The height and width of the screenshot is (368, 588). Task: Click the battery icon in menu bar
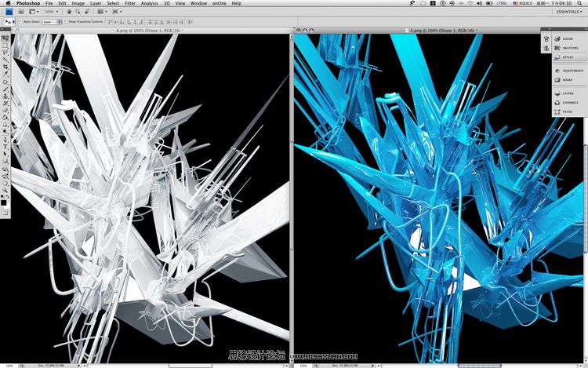[489, 3]
